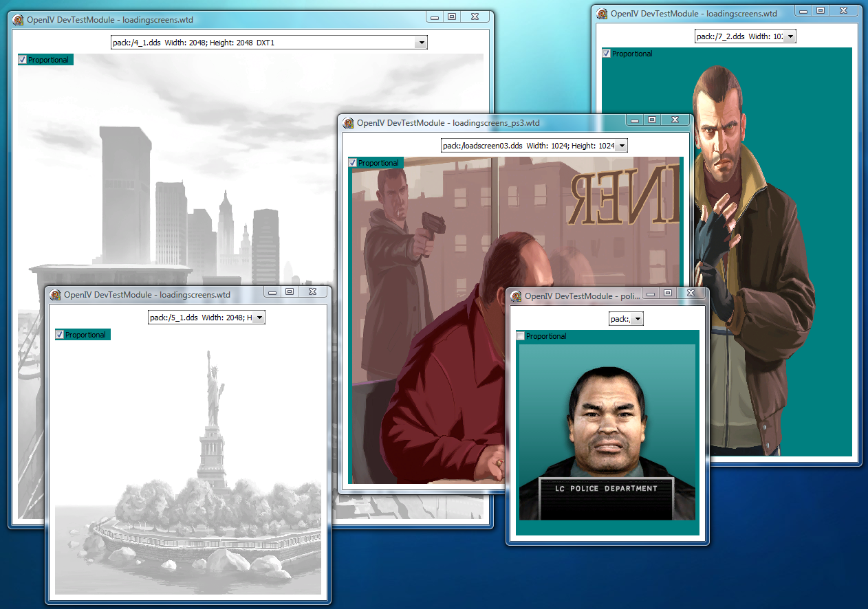Close the loadingscreens_ps3.wtd window
The height and width of the screenshot is (609, 868).
point(675,120)
